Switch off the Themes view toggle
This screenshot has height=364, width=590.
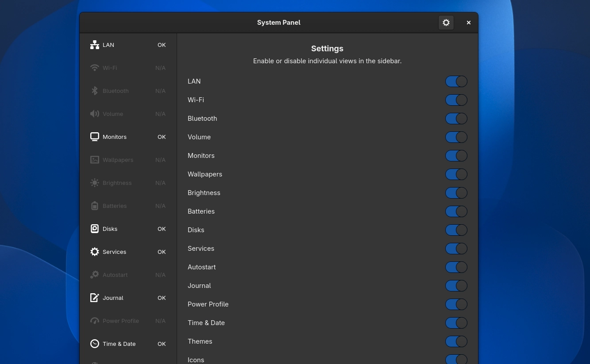[x=456, y=341]
